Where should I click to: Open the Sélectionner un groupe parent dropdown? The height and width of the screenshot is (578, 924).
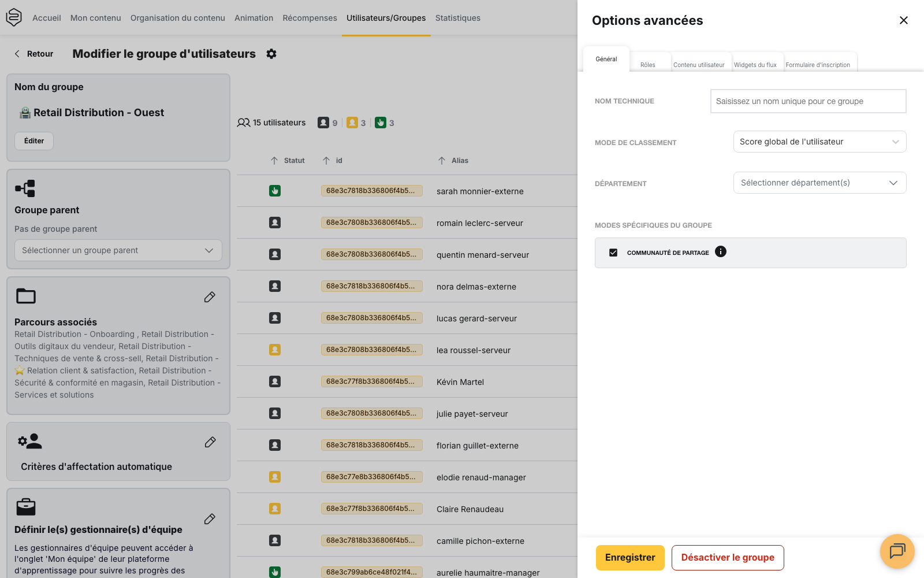tap(118, 250)
